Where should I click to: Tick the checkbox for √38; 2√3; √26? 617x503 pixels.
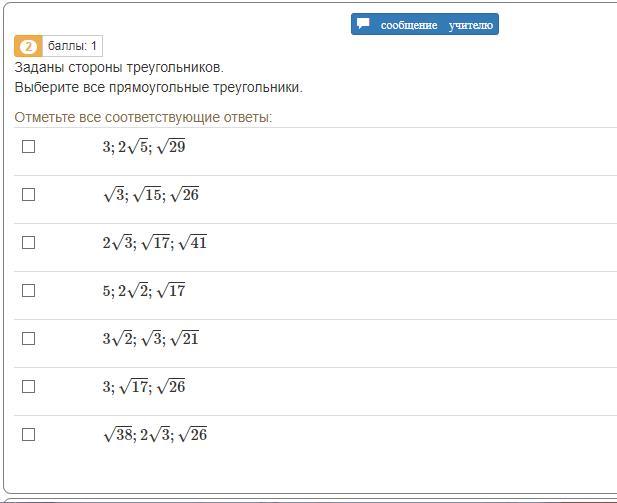coord(28,434)
